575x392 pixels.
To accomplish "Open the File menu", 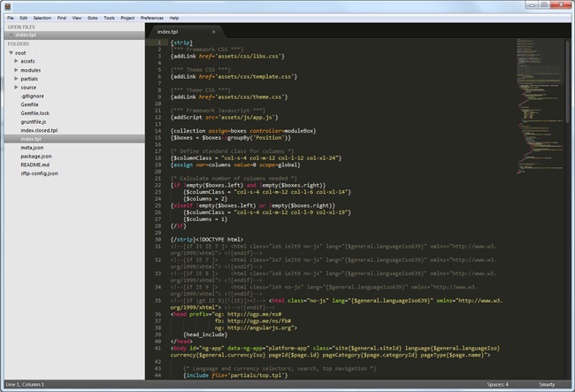I will tap(11, 18).
